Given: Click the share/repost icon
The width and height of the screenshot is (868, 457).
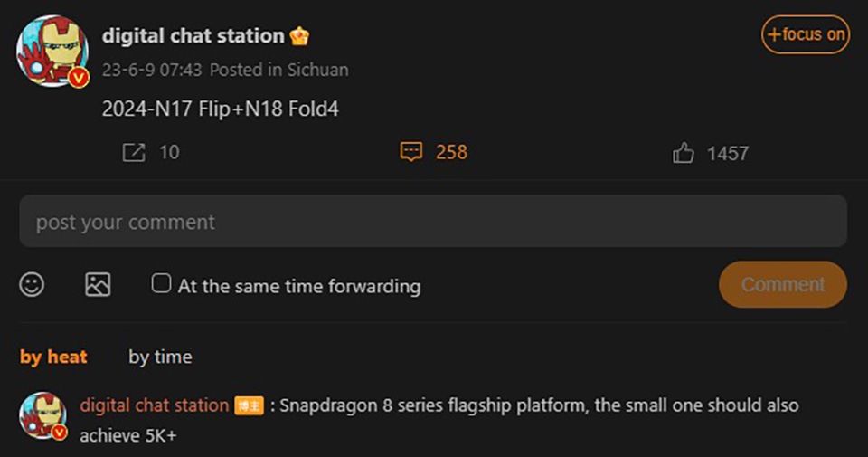Looking at the screenshot, I should coord(134,152).
